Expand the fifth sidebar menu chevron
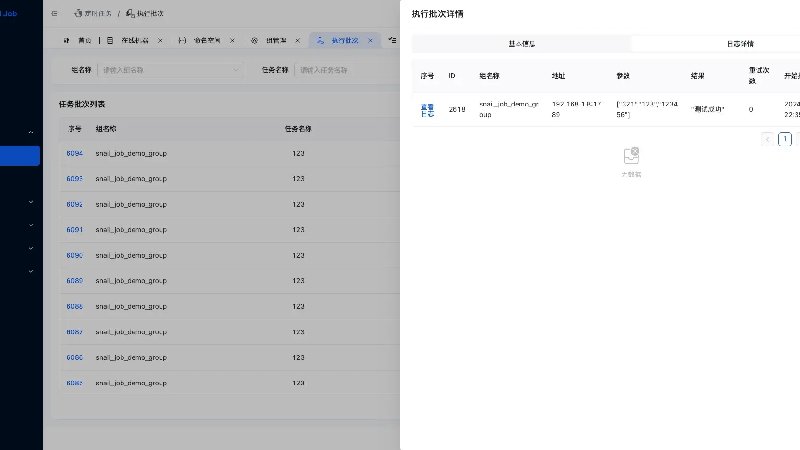 point(31,271)
